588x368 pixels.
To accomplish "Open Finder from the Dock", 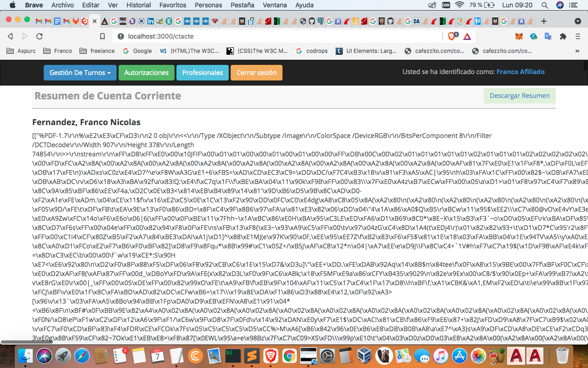I will click(x=26, y=356).
